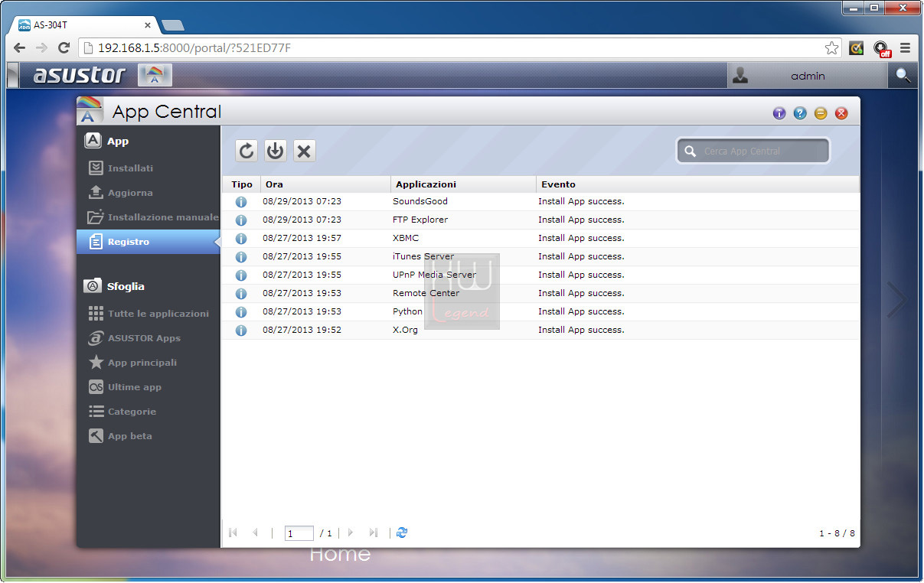The width and height of the screenshot is (924, 583).
Task: Click info icon in SoundsGood row
Action: 241,202
